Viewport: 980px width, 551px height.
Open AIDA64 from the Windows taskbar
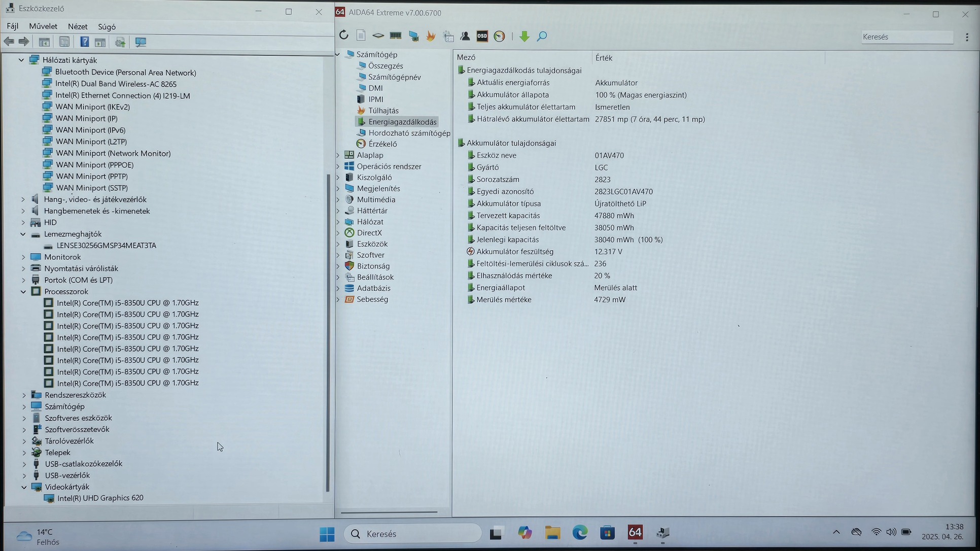click(635, 533)
